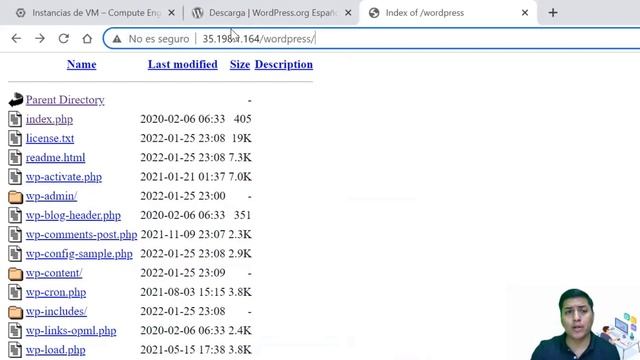The image size is (640, 360).
Task: Open license.txt
Action: [50, 138]
